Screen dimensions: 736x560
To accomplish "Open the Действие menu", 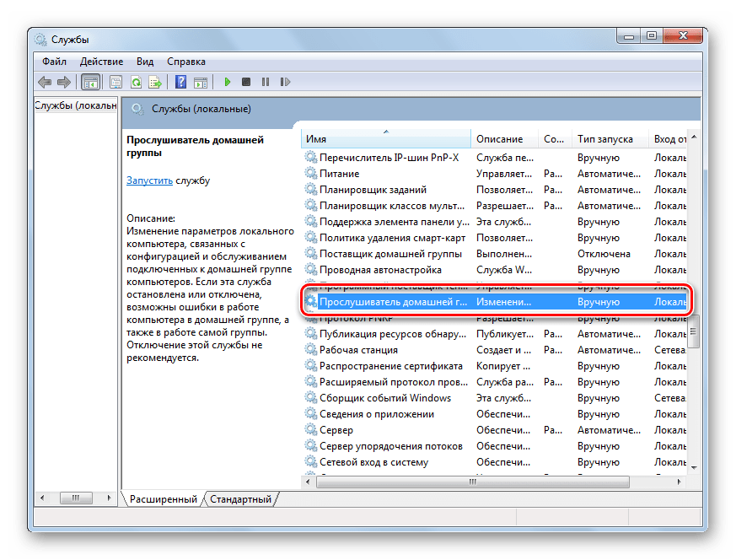I will pos(101,62).
